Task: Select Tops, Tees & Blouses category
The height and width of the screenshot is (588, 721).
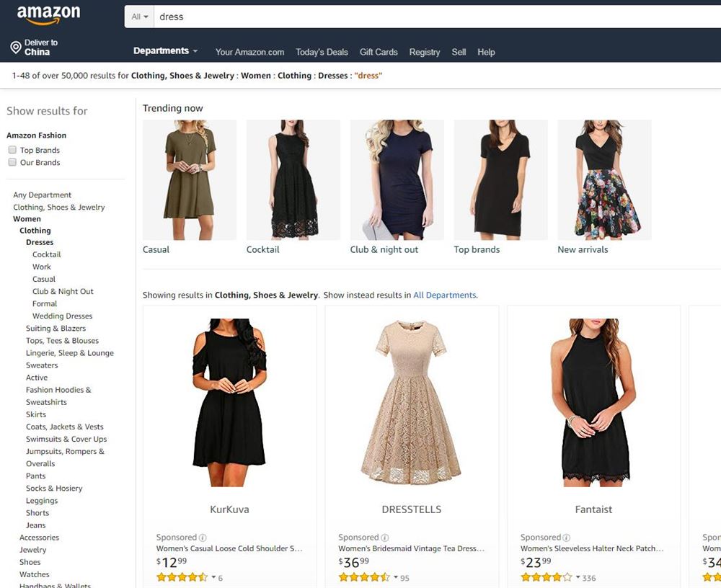Action: click(62, 341)
